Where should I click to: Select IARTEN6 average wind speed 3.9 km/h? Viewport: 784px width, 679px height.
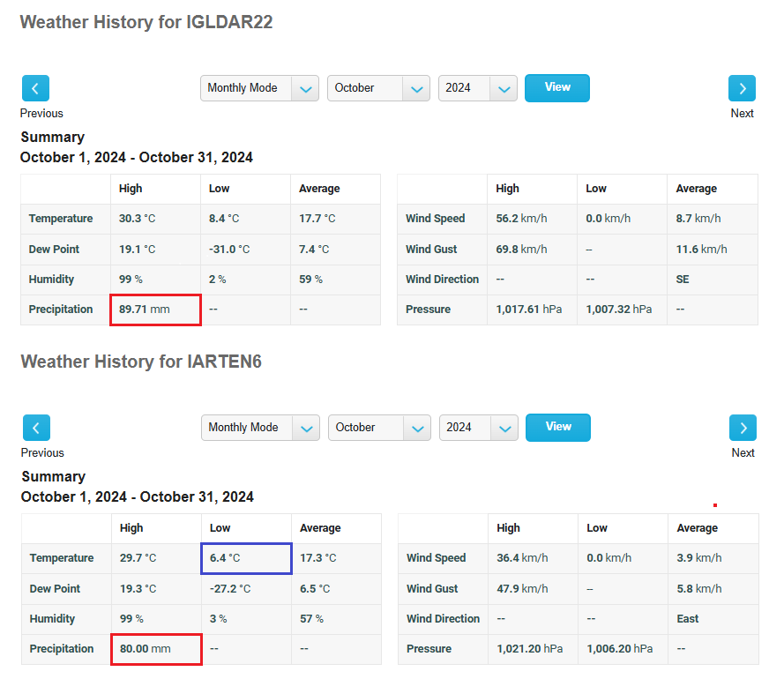699,558
